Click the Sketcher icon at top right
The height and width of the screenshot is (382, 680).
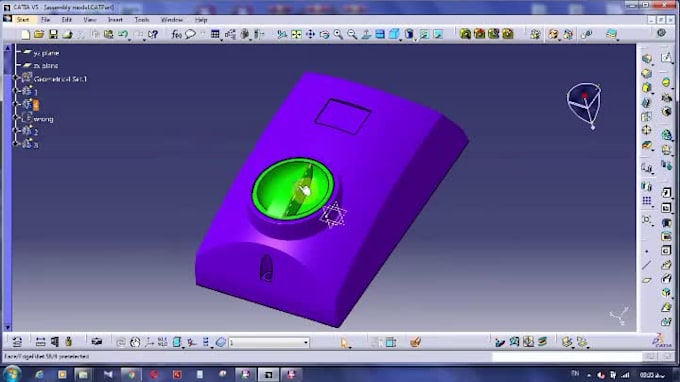pyautogui.click(x=667, y=57)
